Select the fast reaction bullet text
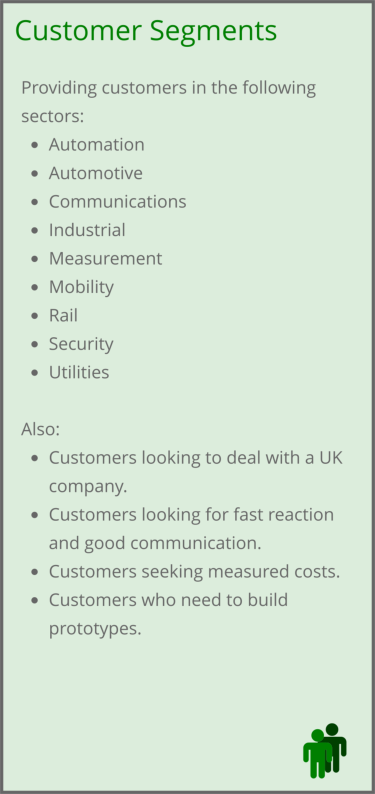Image resolution: width=375 pixels, height=794 pixels. click(191, 529)
